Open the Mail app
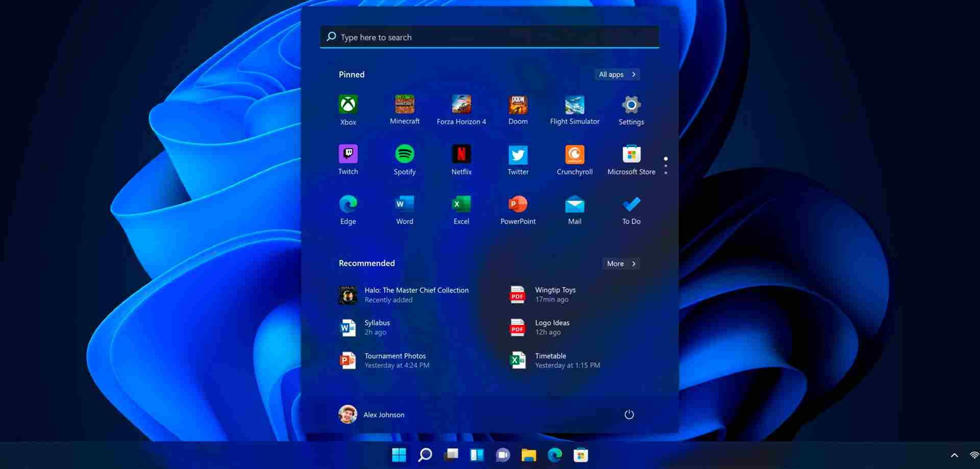The width and height of the screenshot is (980, 469). (x=575, y=210)
